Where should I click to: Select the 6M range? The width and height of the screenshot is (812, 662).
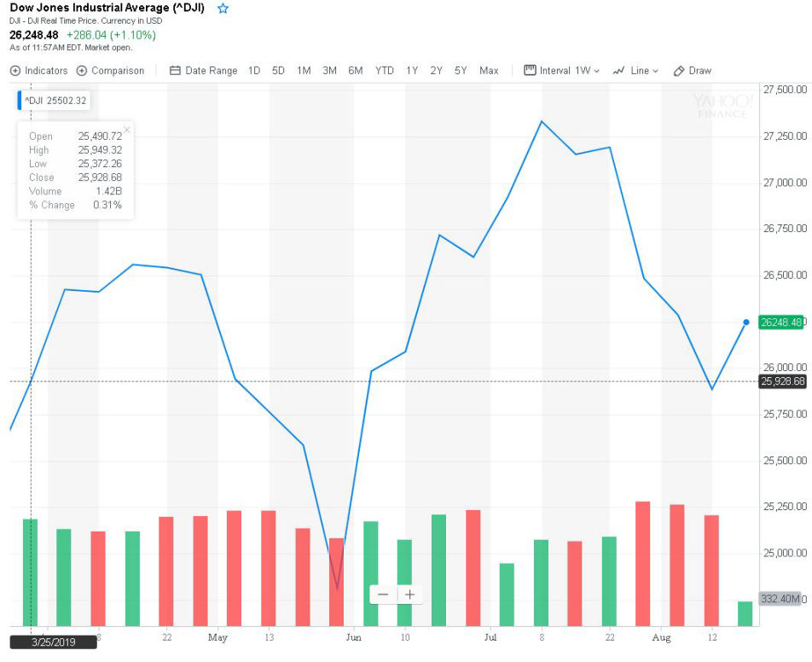point(355,71)
